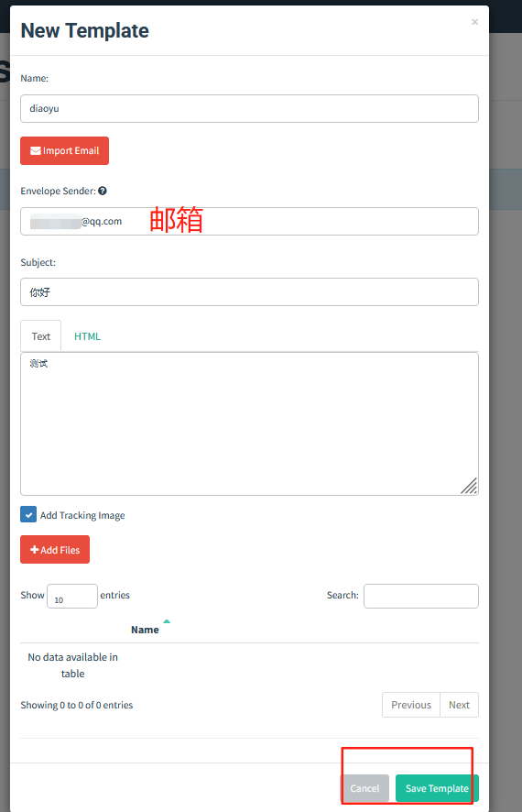The width and height of the screenshot is (522, 812).
Task: Click inside the template body text area
Action: pos(249,423)
